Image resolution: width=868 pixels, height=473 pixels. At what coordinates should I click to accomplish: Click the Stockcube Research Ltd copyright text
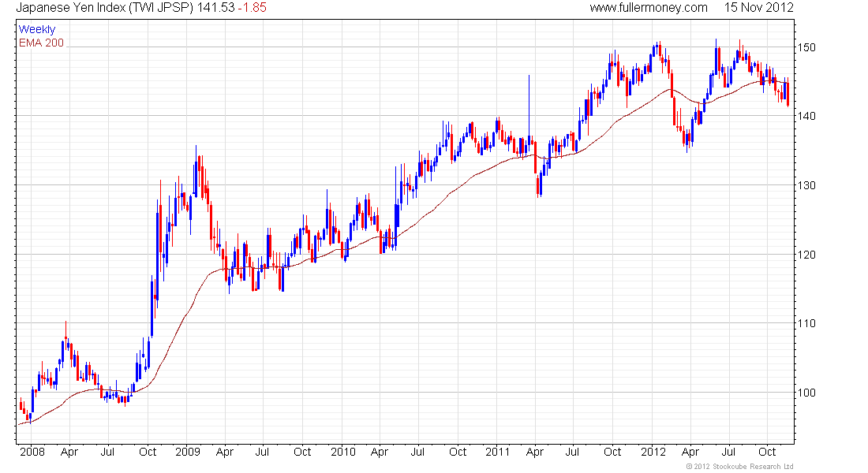click(739, 467)
